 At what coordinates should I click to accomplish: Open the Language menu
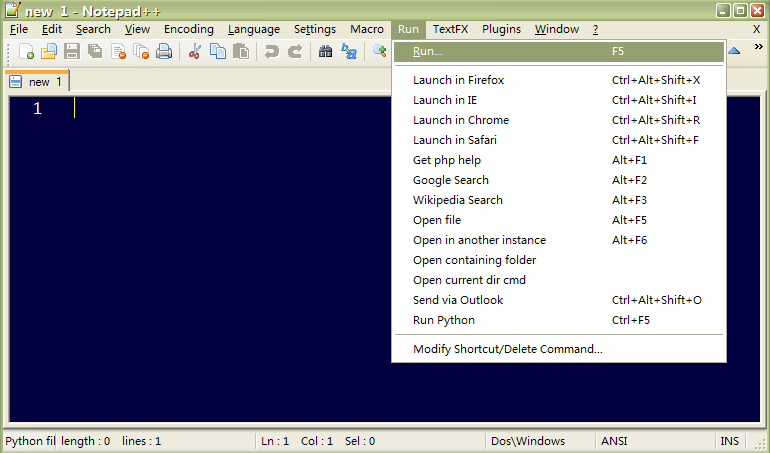pos(254,29)
